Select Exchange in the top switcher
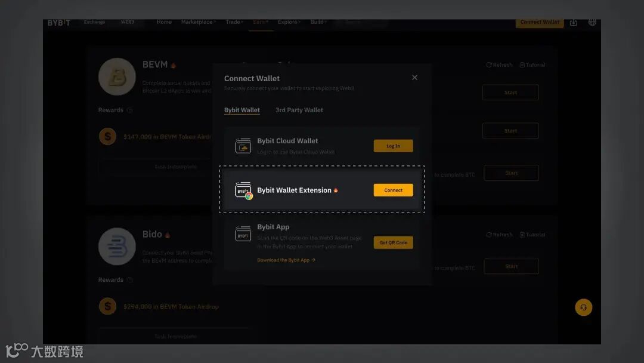Screen dimensions: 644x363 [x=94, y=22]
